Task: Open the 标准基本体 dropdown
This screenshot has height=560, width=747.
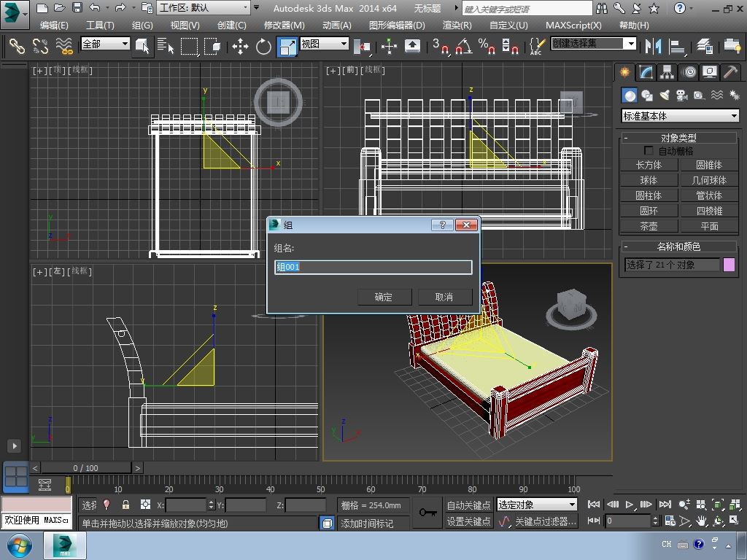Action: tap(680, 116)
